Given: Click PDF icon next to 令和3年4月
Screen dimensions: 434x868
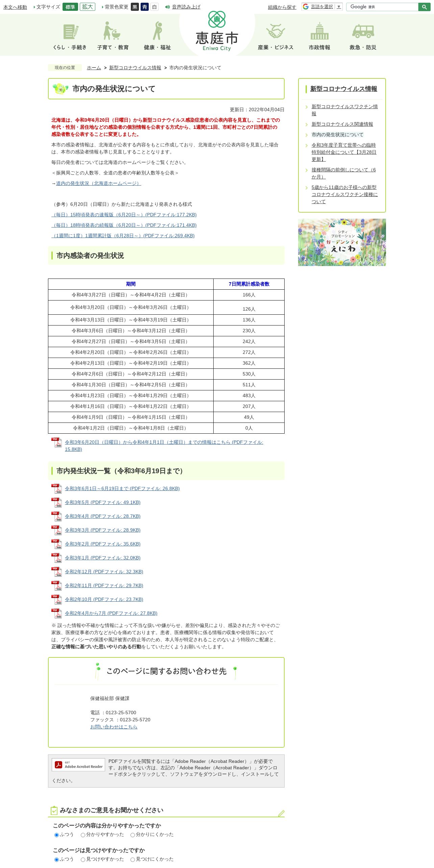Looking at the screenshot, I should (x=56, y=516).
